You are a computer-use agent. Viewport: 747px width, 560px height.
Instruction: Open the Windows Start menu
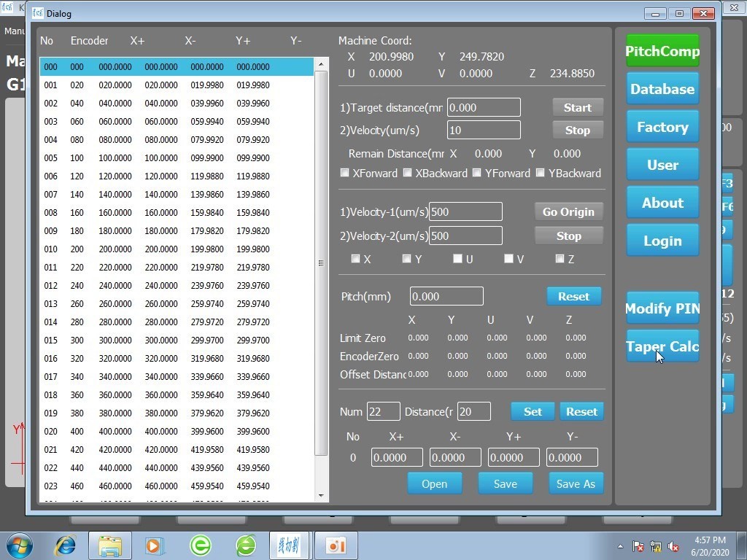(x=18, y=545)
